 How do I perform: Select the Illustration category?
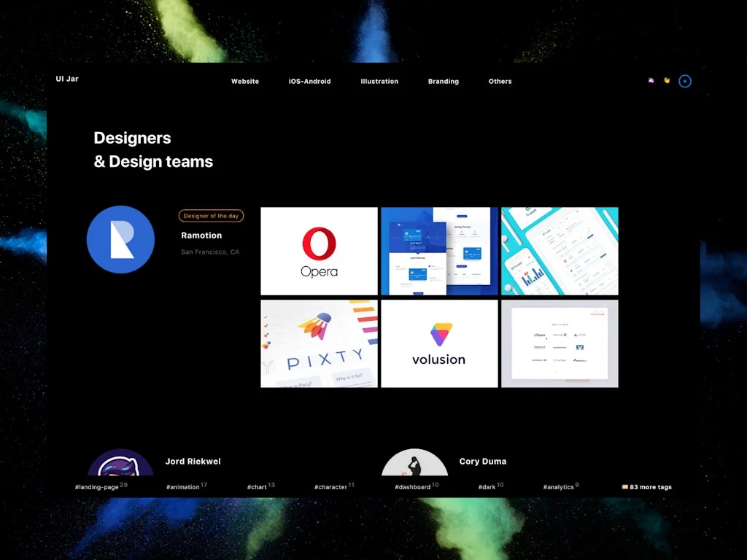[x=379, y=81]
